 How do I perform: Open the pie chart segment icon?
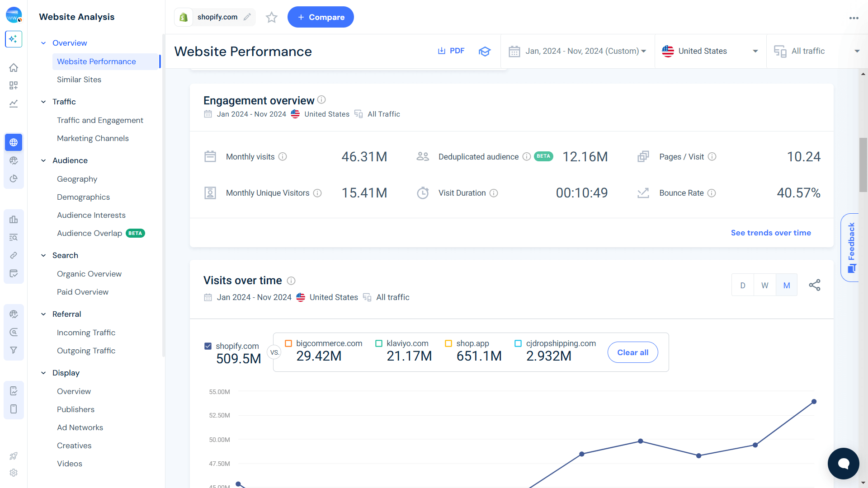pos(14,178)
